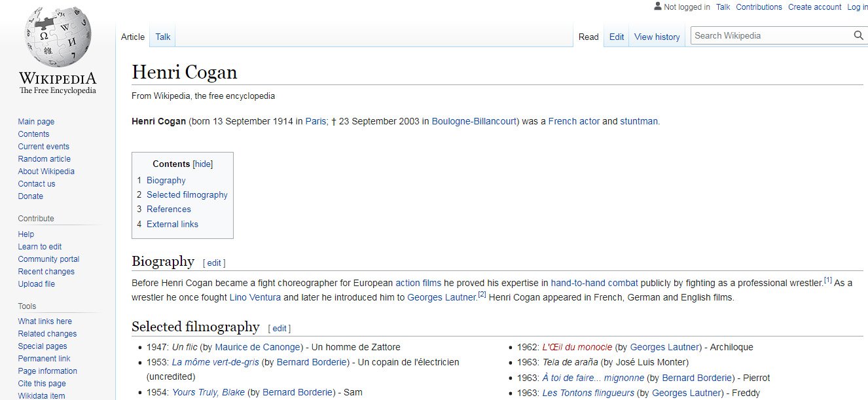
Task: Click the Log in link
Action: pos(858,7)
